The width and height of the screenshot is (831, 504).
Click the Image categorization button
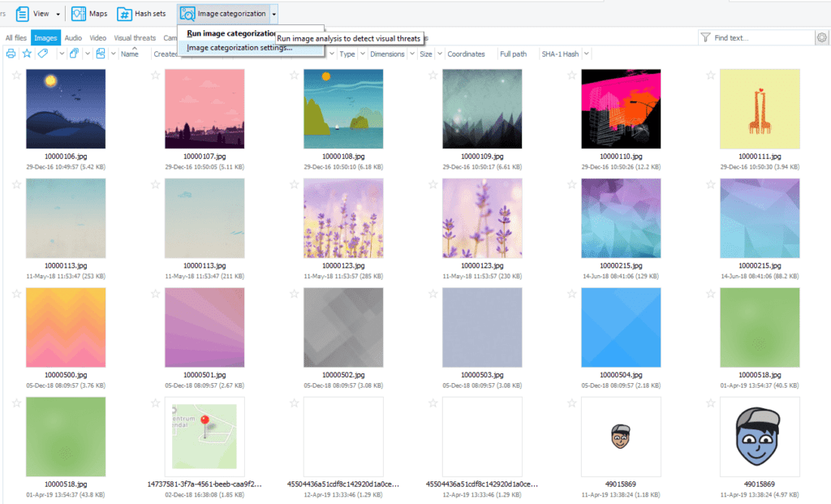224,14
